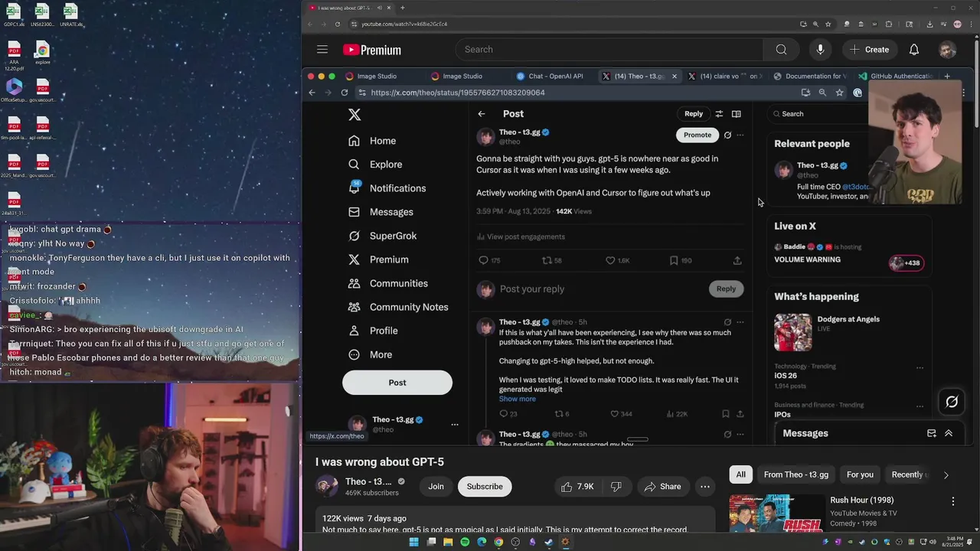Click the YouTube search magnifier button
The height and width of the screenshot is (551, 980).
(x=781, y=50)
